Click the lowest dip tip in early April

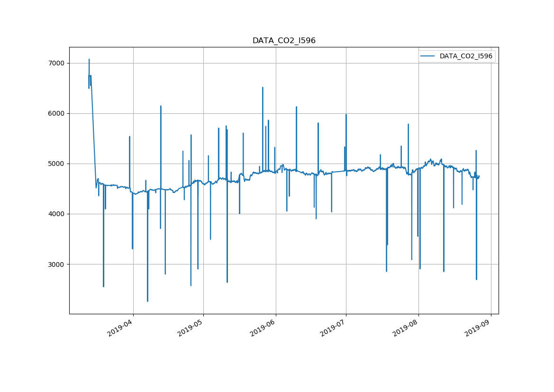[147, 301]
